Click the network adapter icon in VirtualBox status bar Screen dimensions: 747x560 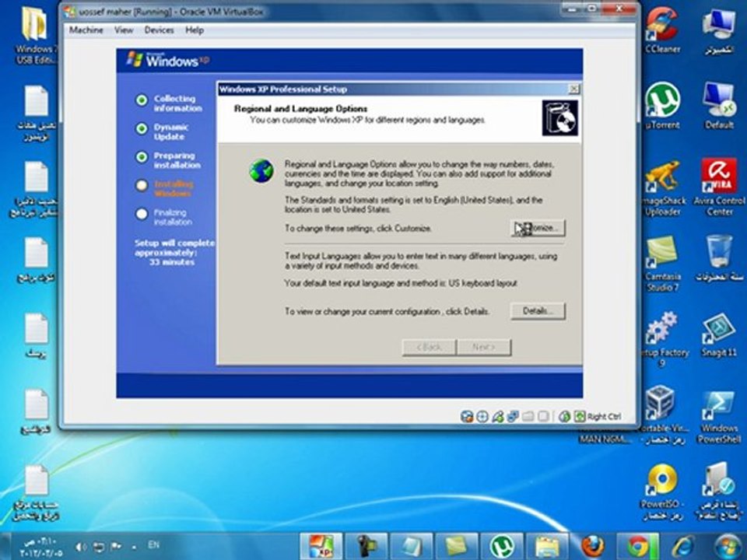pyautogui.click(x=513, y=417)
